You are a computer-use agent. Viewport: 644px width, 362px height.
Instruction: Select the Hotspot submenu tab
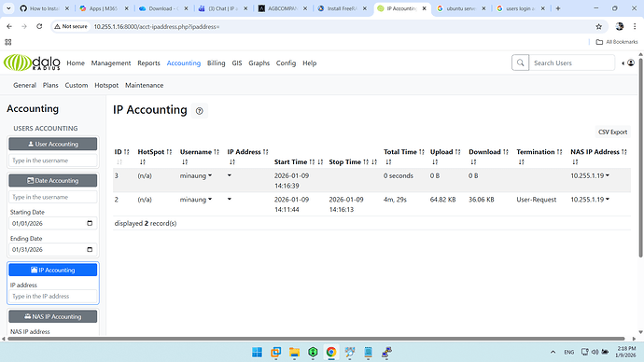click(x=106, y=86)
